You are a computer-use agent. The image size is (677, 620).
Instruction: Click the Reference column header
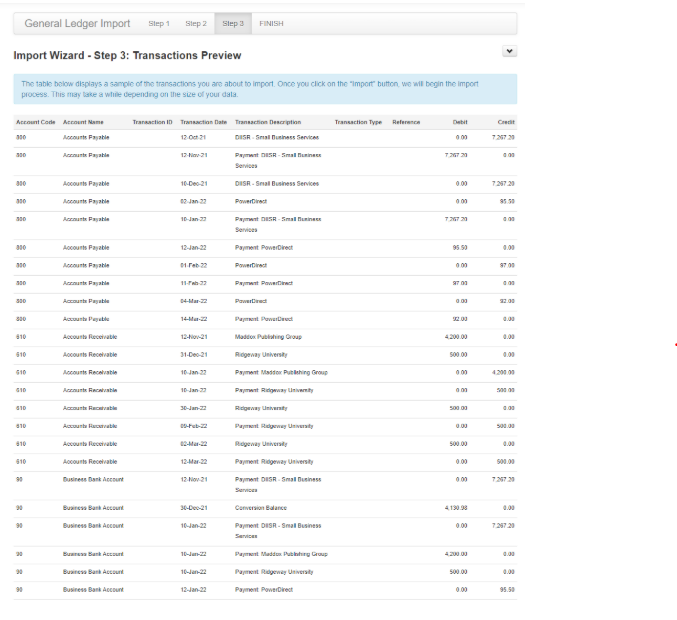tap(406, 122)
